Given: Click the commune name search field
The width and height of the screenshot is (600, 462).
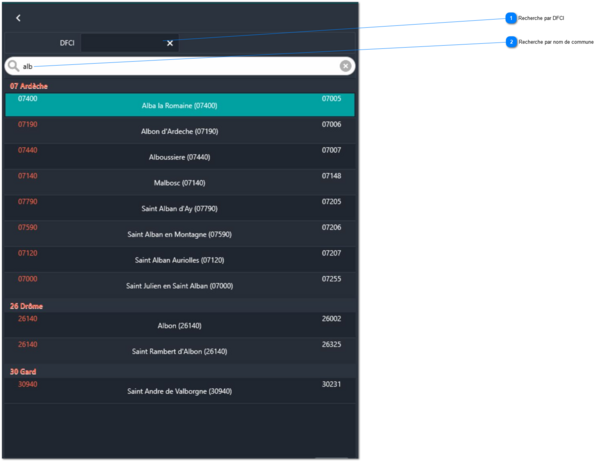Looking at the screenshot, I should click(180, 66).
